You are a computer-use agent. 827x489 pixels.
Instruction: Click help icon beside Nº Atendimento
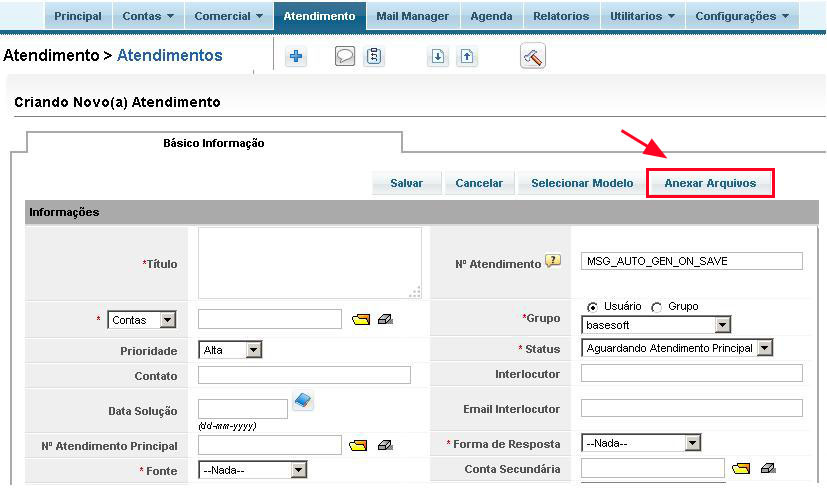(x=553, y=261)
